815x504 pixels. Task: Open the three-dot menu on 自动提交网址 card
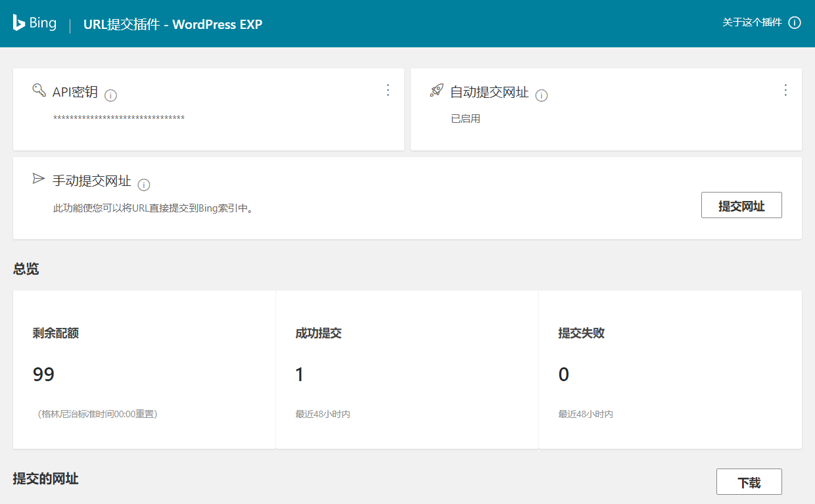(785, 90)
